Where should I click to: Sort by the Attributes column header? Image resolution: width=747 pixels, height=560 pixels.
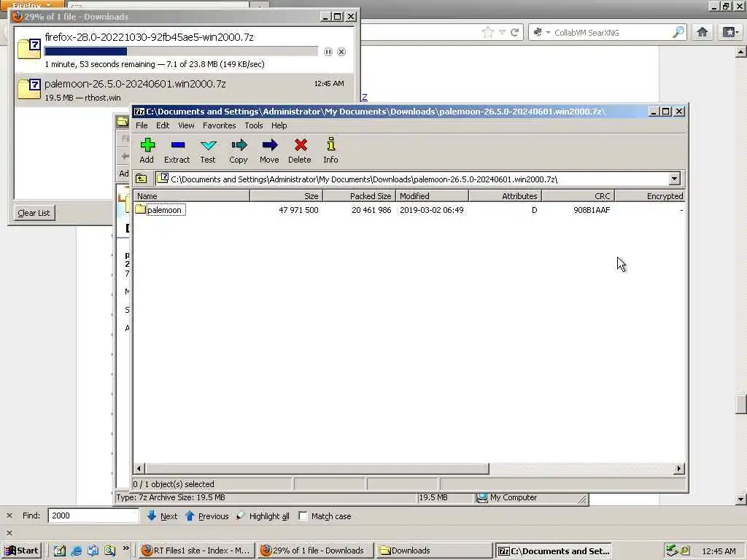click(505, 195)
